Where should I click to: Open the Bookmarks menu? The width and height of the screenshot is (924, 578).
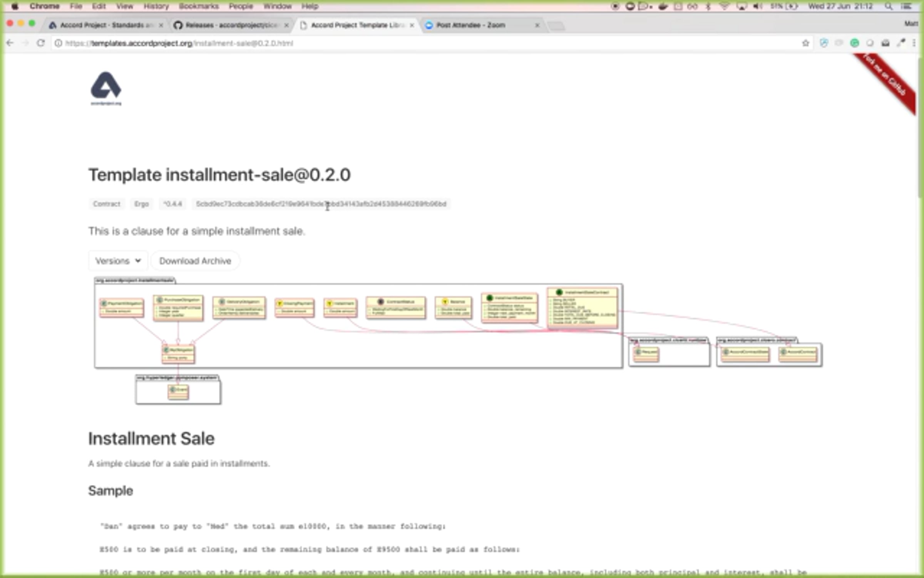(x=199, y=6)
